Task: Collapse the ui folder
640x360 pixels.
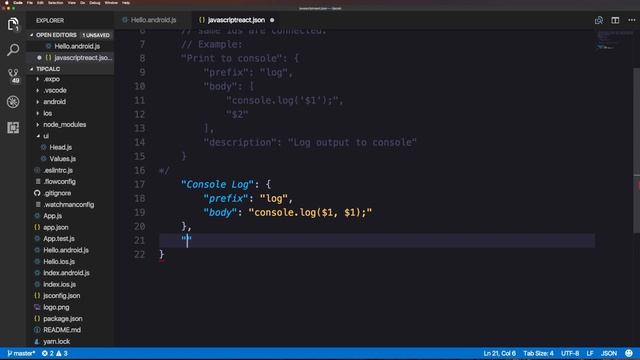Action: [x=46, y=136]
